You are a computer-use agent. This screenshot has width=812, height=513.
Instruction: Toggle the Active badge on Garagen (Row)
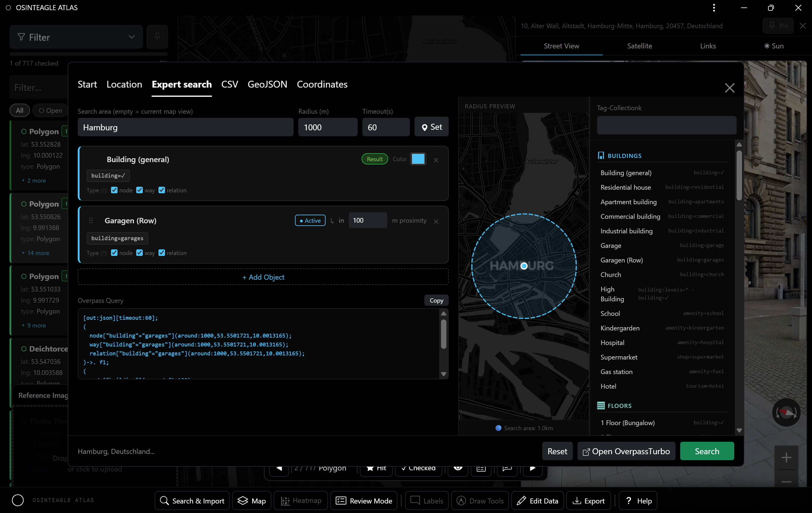click(310, 220)
